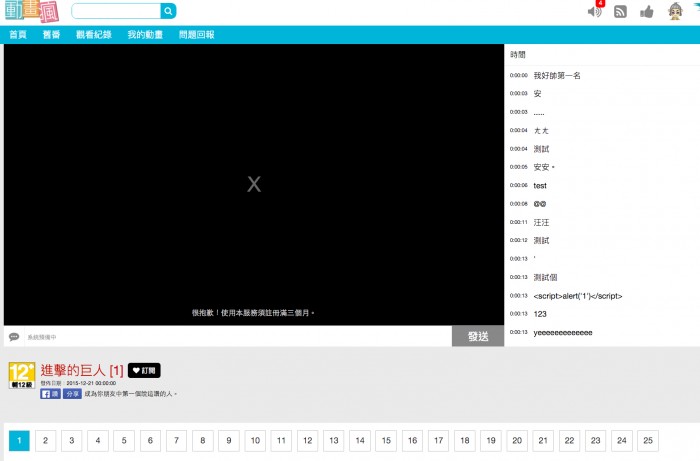Select episode 8 button

pyautogui.click(x=203, y=441)
